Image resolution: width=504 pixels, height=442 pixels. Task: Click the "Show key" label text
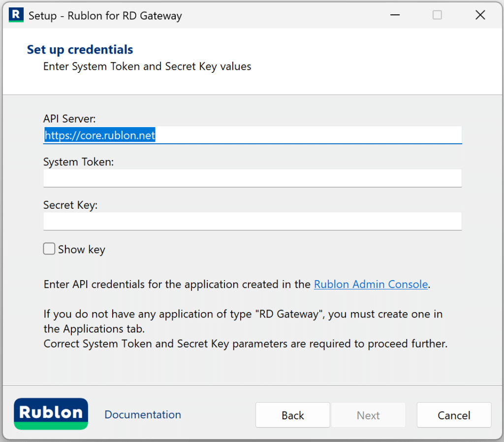pyautogui.click(x=81, y=250)
